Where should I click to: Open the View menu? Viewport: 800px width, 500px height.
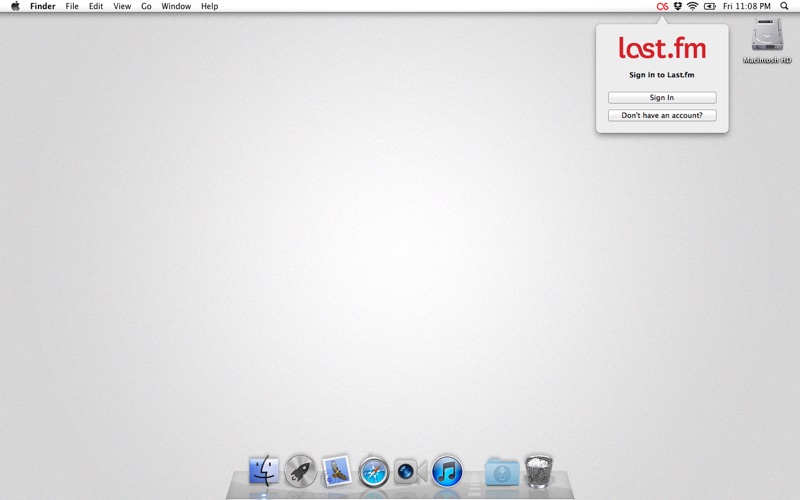(x=122, y=6)
